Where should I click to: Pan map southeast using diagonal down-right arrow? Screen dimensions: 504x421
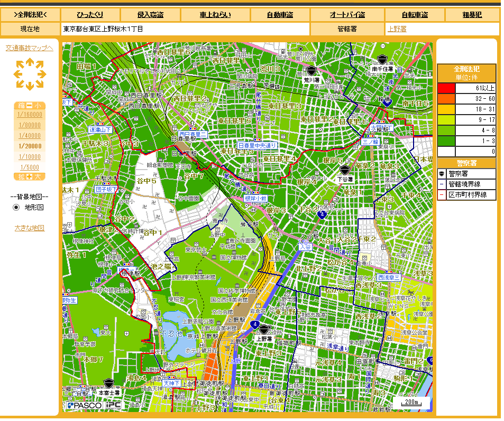[40, 84]
